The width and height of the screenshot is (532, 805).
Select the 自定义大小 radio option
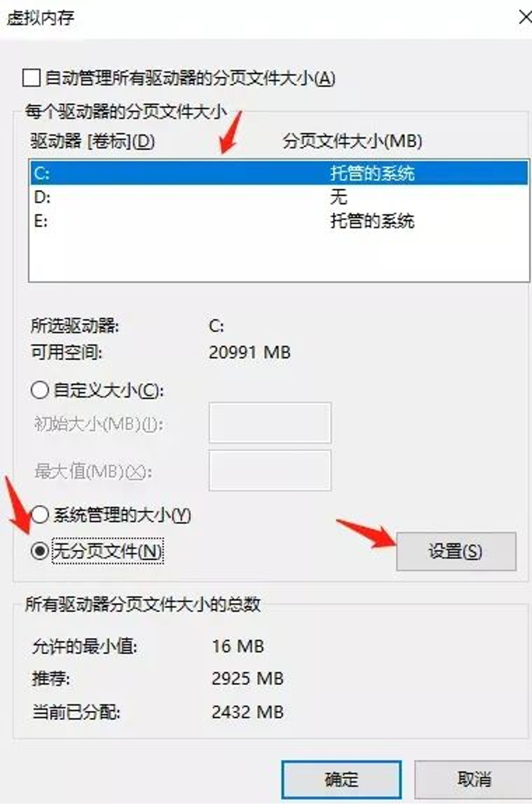click(x=40, y=390)
